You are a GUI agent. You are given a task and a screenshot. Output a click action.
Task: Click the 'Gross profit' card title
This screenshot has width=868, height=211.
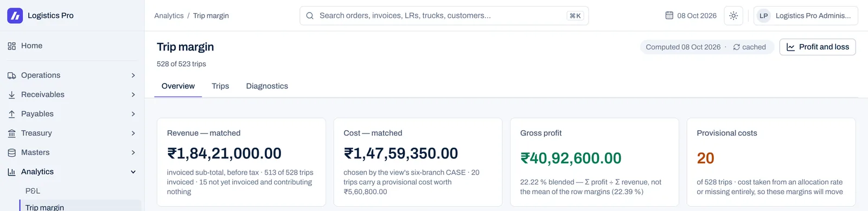pyautogui.click(x=541, y=133)
